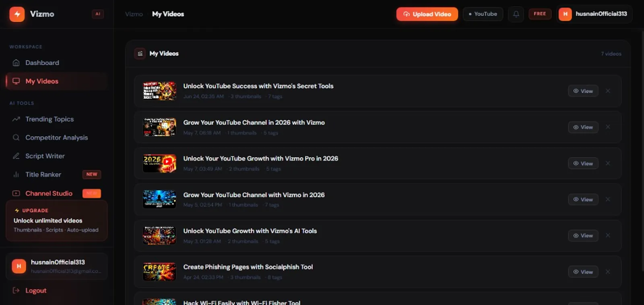The image size is (644, 305).
Task: Click the Upgrade unlimited videos card
Action: point(56,221)
